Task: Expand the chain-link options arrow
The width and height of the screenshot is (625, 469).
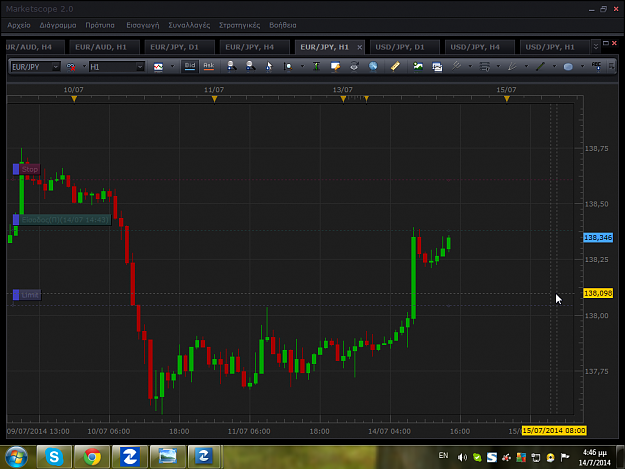Action: (x=84, y=67)
